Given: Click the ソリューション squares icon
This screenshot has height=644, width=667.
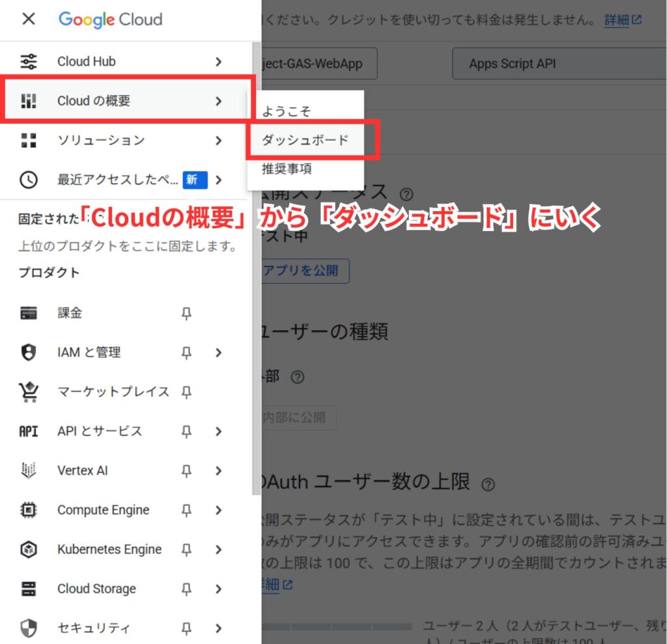Looking at the screenshot, I should (x=29, y=141).
